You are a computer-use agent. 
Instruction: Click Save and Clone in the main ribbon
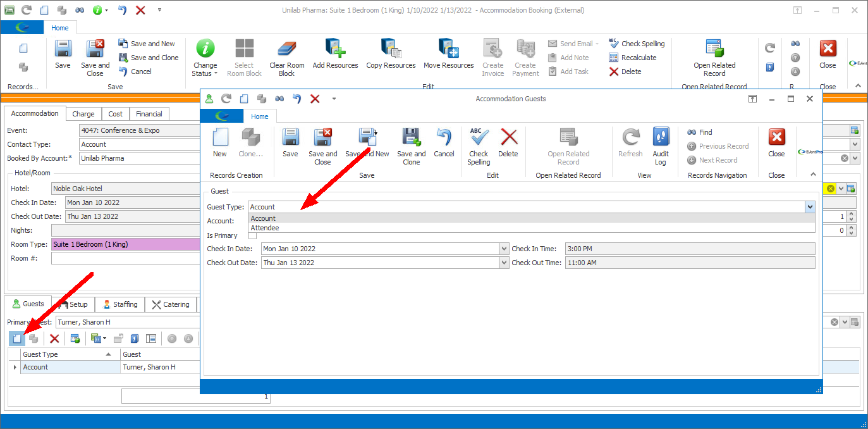(x=149, y=58)
